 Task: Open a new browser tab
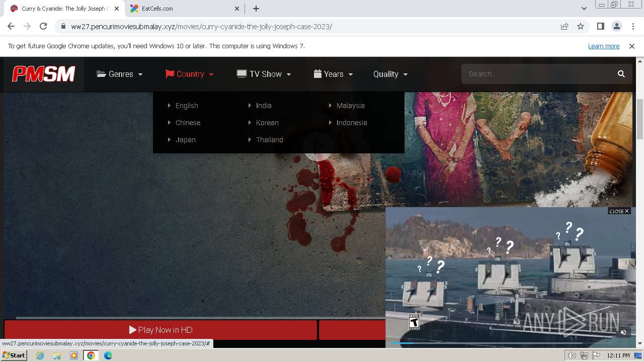[256, 9]
